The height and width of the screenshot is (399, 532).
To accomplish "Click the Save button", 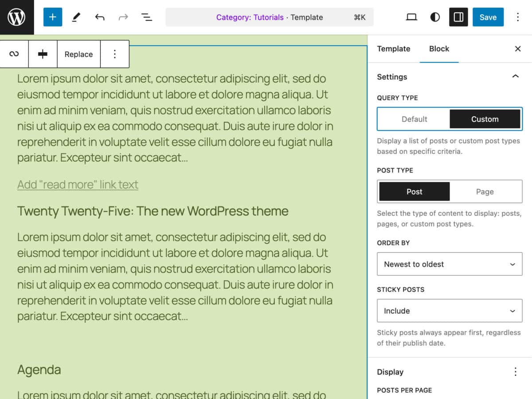I will point(488,17).
